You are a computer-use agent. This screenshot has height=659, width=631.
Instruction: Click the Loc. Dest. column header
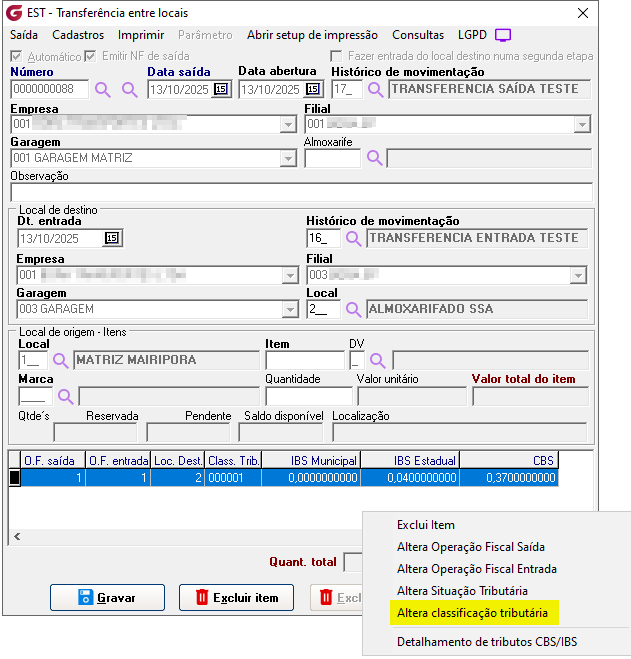click(177, 461)
